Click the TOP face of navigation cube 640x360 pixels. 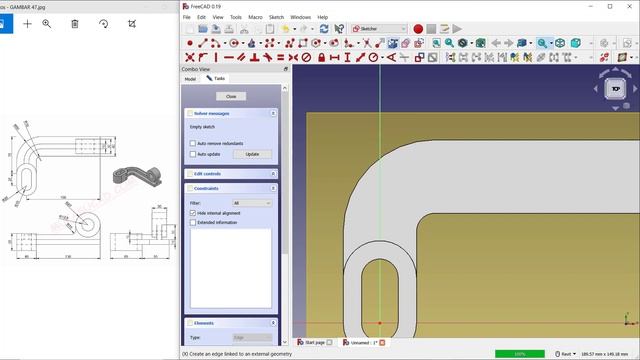(616, 89)
